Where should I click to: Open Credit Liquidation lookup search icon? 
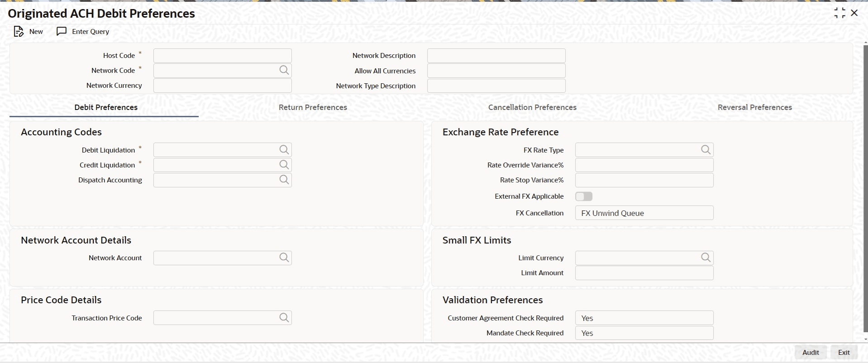(x=284, y=165)
